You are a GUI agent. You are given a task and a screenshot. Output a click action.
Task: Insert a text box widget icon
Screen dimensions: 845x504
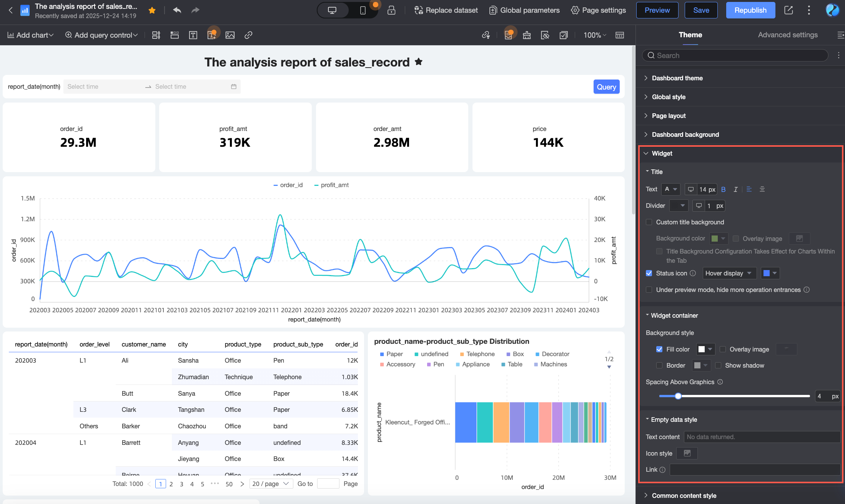click(x=193, y=35)
